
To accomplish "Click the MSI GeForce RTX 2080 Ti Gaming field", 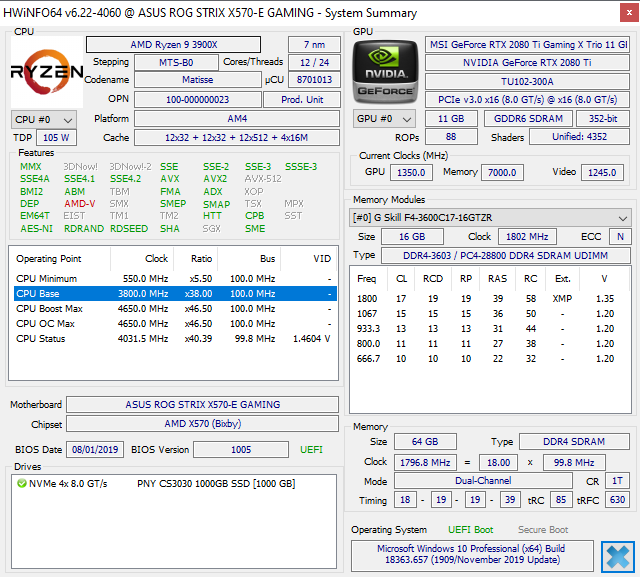I will coord(527,44).
